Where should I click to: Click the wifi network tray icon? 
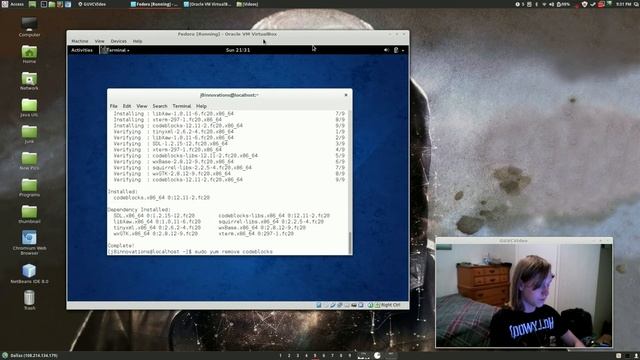544,4
